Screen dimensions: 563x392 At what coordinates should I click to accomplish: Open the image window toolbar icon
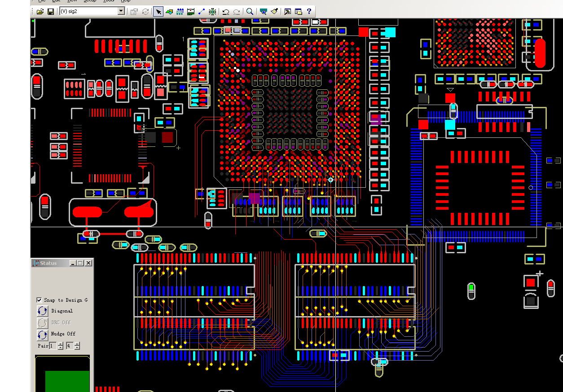click(x=288, y=12)
